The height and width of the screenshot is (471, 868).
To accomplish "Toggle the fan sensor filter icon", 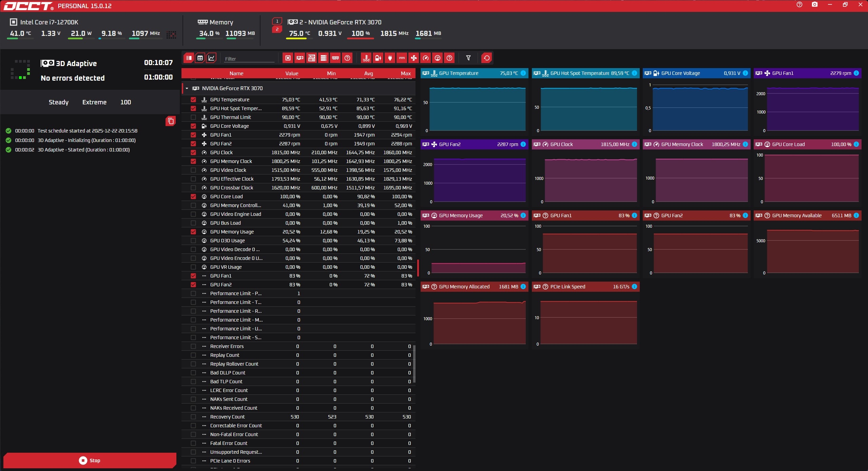I will click(x=413, y=58).
